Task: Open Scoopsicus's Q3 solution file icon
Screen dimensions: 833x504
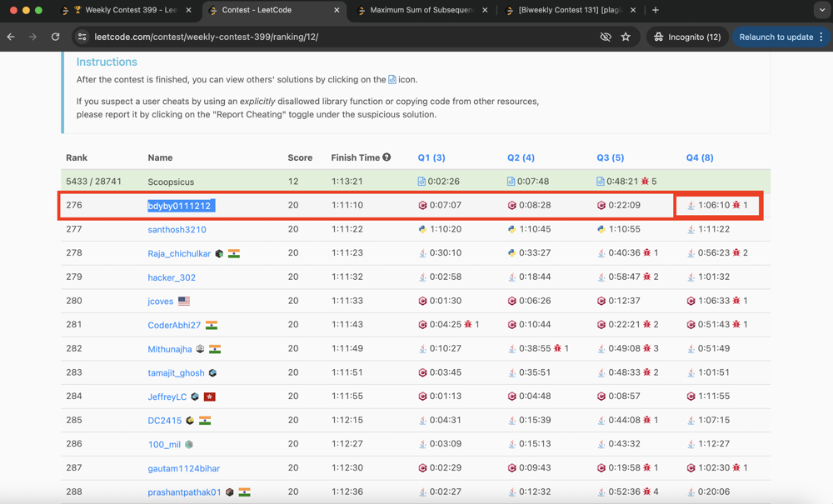Action: pyautogui.click(x=601, y=182)
